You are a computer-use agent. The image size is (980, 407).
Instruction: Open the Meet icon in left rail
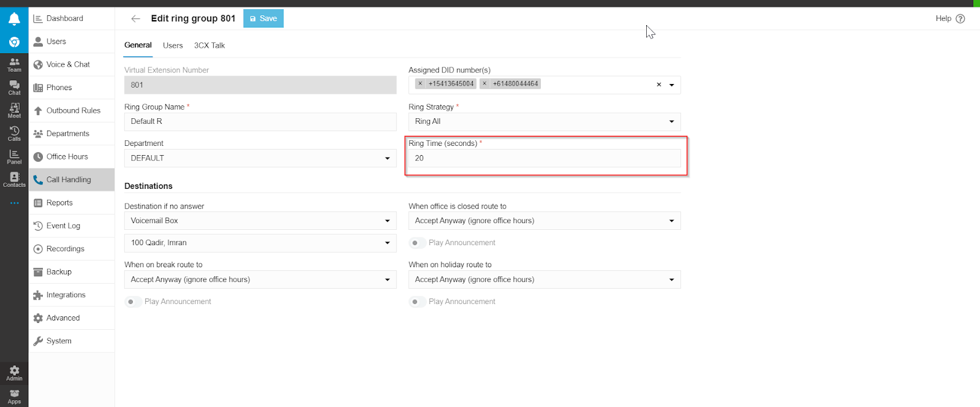[x=14, y=110]
